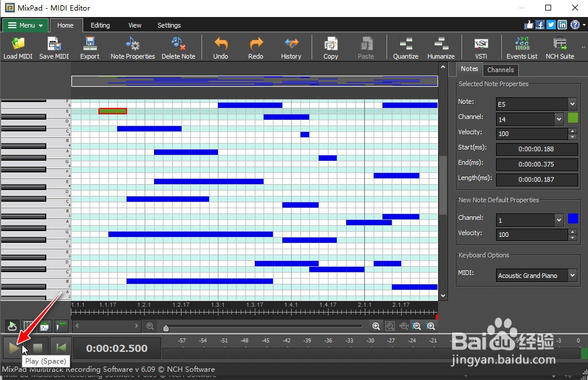Click the Delete Note toolbar icon

[x=179, y=48]
